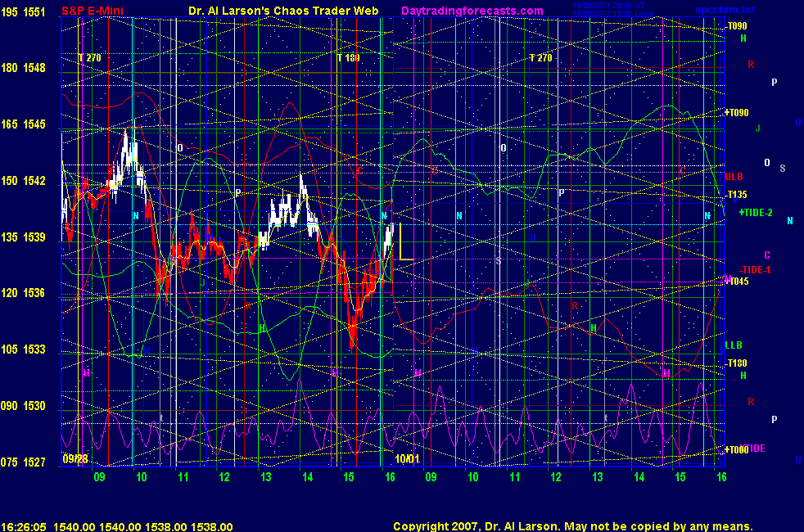Select the "16" hour label of the 09/28 session
Screen dimensions: 804x532
pyautogui.click(x=390, y=477)
